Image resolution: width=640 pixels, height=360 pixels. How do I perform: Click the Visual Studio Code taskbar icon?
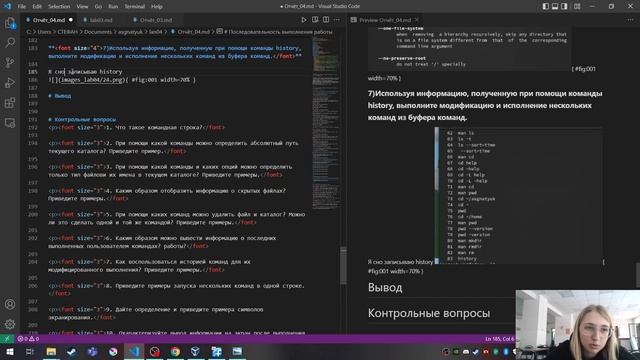pyautogui.click(x=134, y=351)
